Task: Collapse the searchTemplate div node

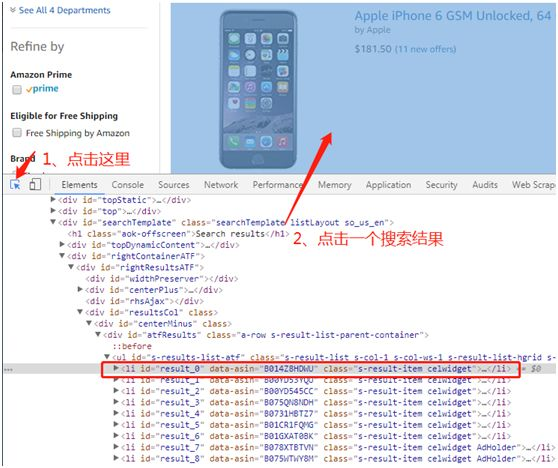Action: [53, 222]
